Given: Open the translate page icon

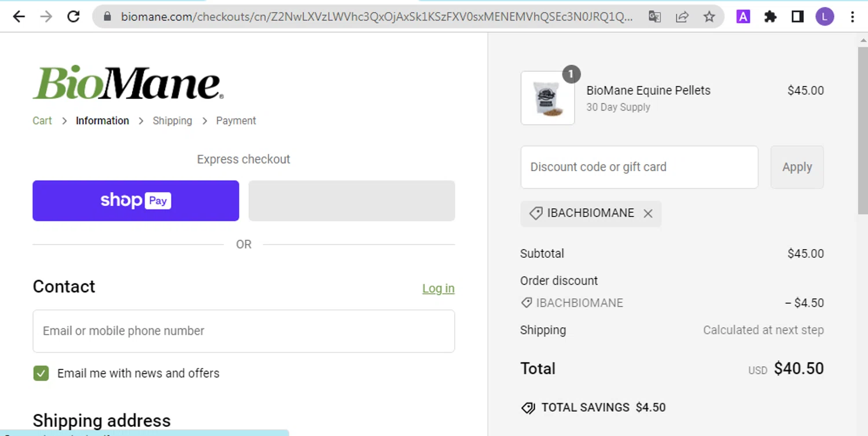Looking at the screenshot, I should click(x=654, y=17).
